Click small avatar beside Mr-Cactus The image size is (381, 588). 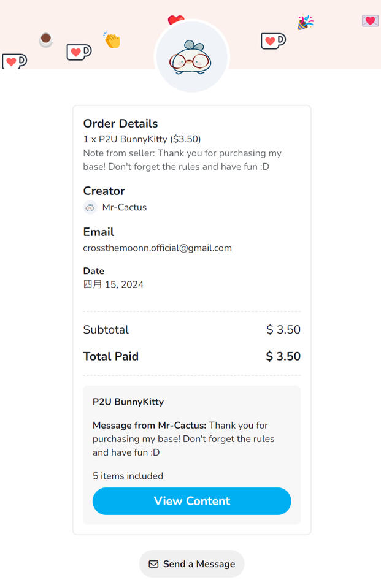coord(90,207)
